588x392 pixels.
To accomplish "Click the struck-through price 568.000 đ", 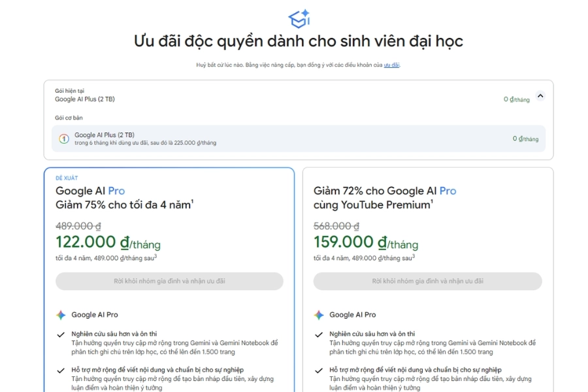I will click(x=336, y=226).
